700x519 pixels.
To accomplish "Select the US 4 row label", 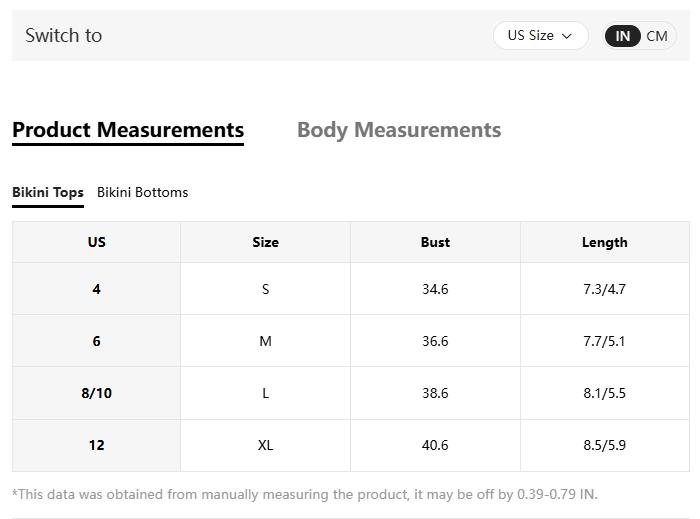I will 96,289.
